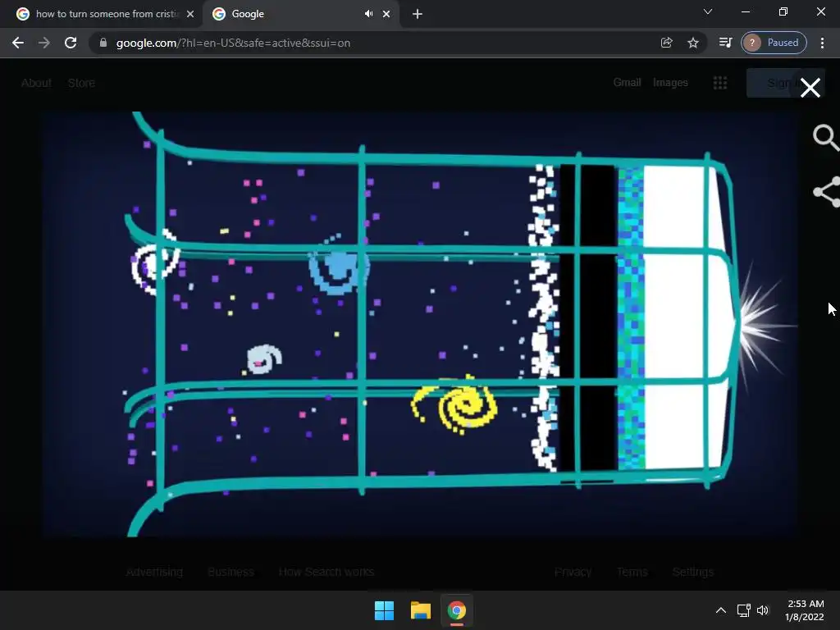
Task: Go back to previous page
Action: [18, 43]
